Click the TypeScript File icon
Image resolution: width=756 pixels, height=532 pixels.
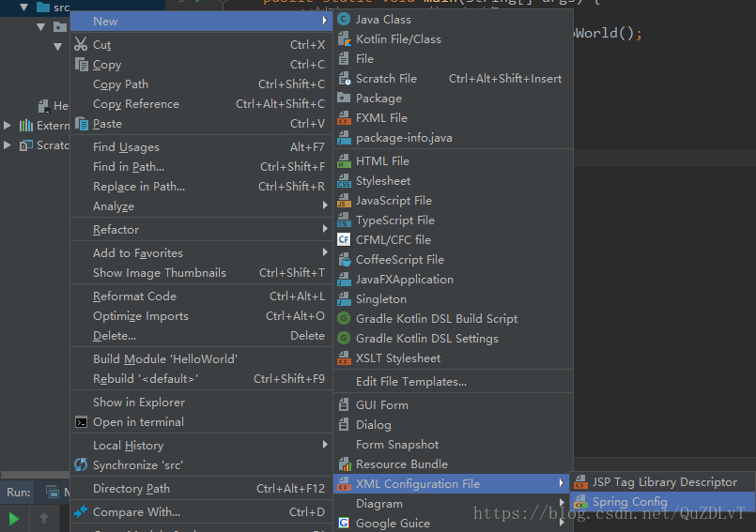344,220
